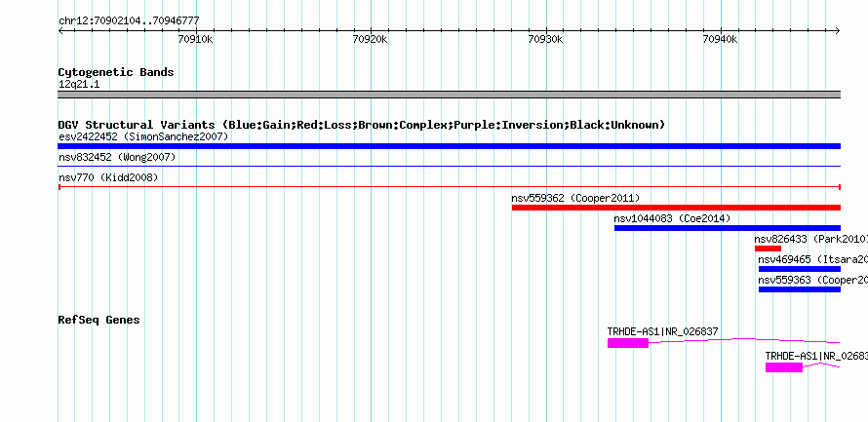Click the DGV Structural Variants track title

click(x=362, y=125)
